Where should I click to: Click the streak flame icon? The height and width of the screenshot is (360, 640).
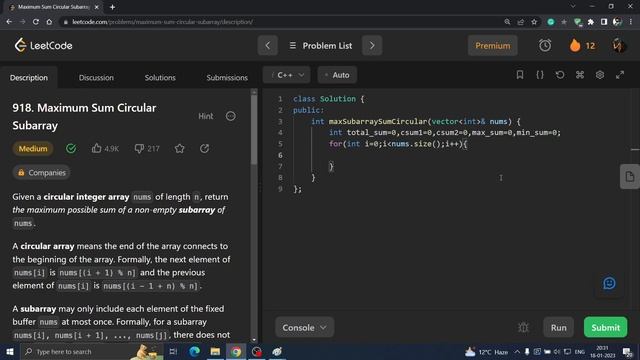(x=575, y=45)
